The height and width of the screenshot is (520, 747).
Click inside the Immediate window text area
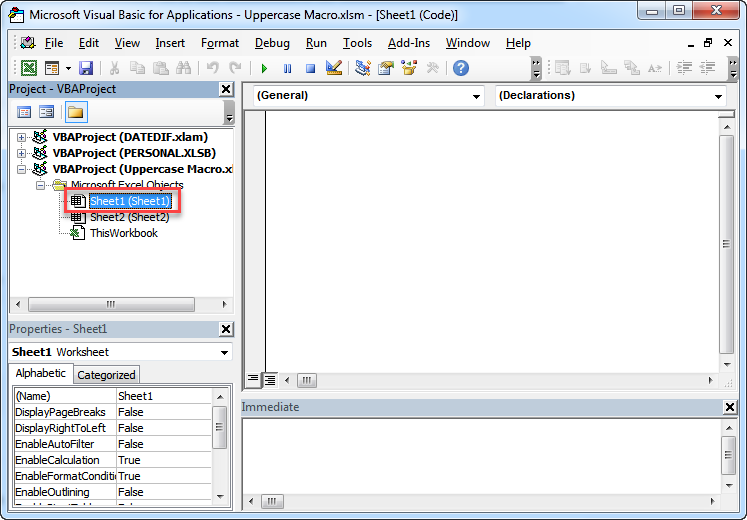(482, 457)
